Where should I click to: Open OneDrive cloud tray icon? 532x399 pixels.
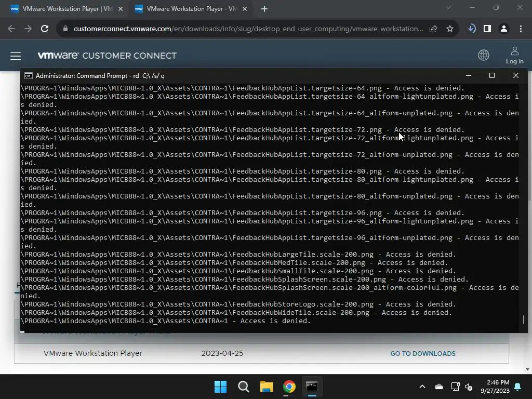tap(439, 387)
